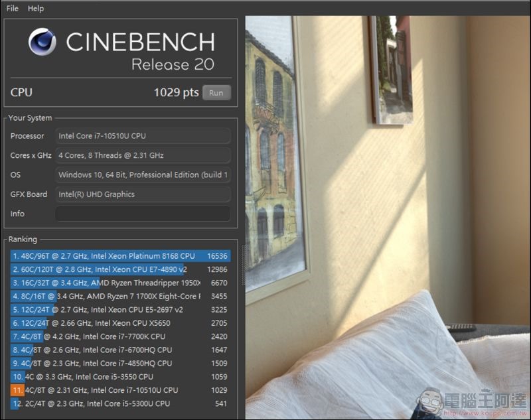This screenshot has height=420, width=531.
Task: Click the Cores x GHz field
Action: pyautogui.click(x=143, y=155)
